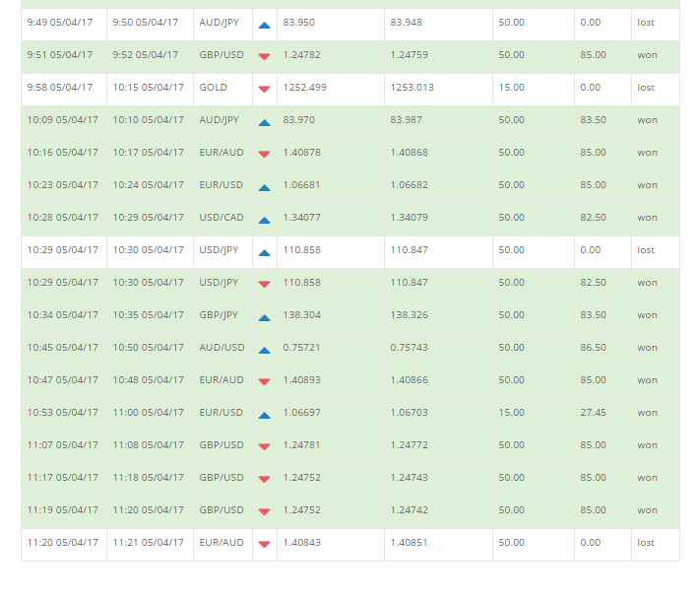Click the blue up arrow in the 10:53 EUR/USD row
This screenshot has width=700, height=600.
click(264, 415)
